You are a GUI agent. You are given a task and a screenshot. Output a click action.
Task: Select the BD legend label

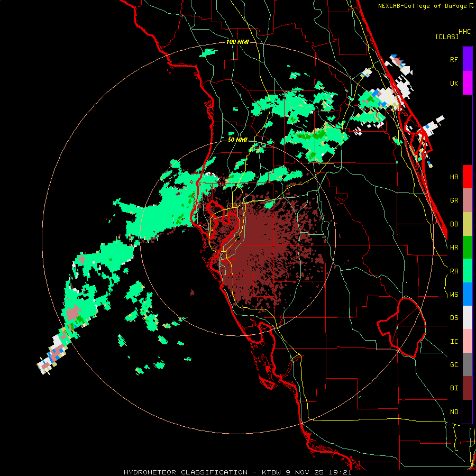click(x=454, y=224)
